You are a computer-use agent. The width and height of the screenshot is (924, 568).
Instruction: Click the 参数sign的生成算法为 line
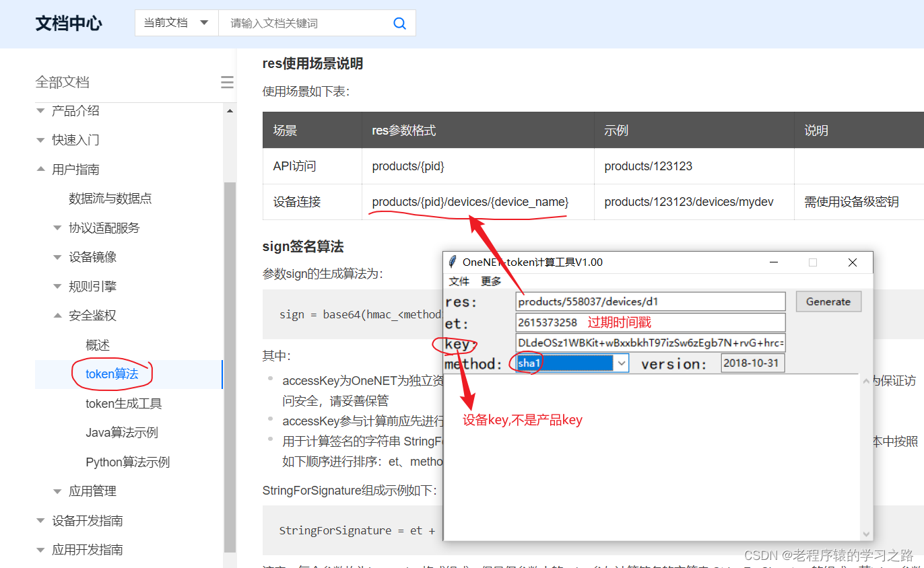(323, 274)
